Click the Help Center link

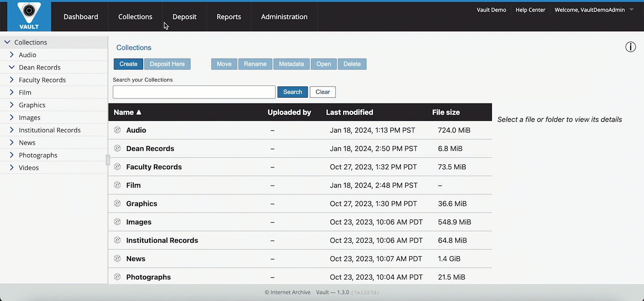tap(530, 10)
